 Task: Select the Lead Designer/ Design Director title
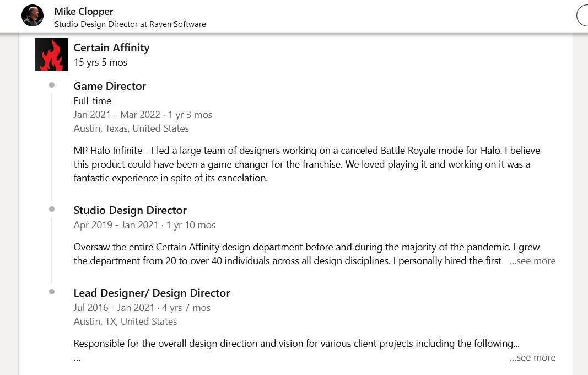coord(152,293)
